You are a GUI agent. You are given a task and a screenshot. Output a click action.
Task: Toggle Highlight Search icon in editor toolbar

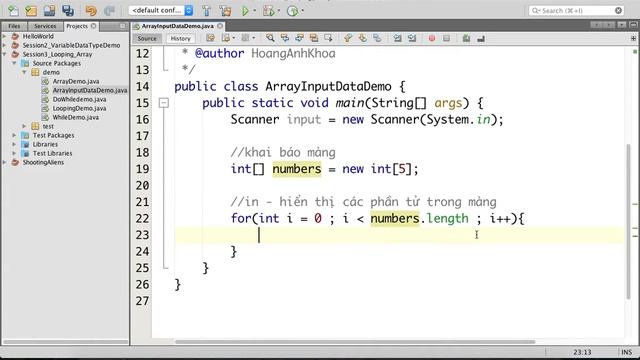pos(314,38)
